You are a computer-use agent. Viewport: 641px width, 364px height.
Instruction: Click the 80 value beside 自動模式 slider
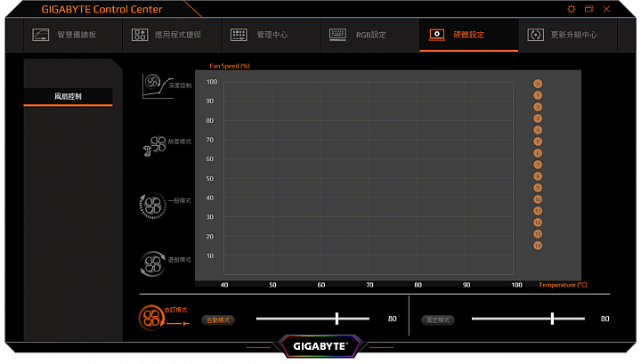392,319
